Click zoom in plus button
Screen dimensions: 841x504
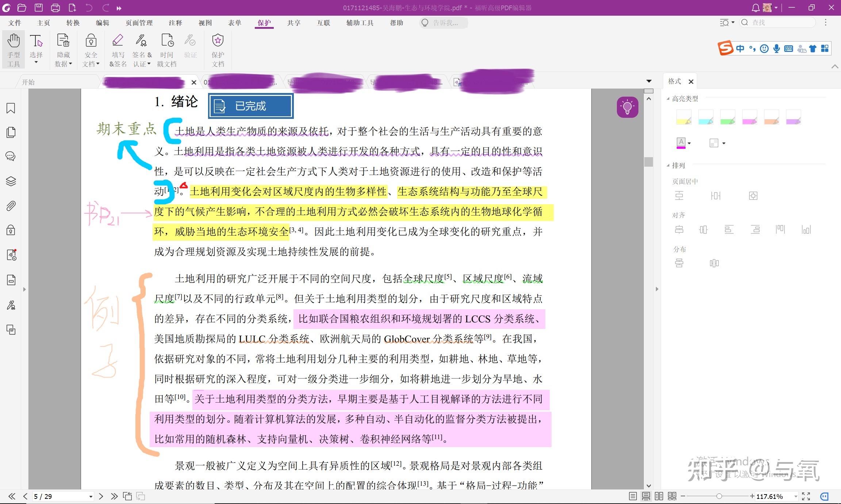(x=752, y=496)
